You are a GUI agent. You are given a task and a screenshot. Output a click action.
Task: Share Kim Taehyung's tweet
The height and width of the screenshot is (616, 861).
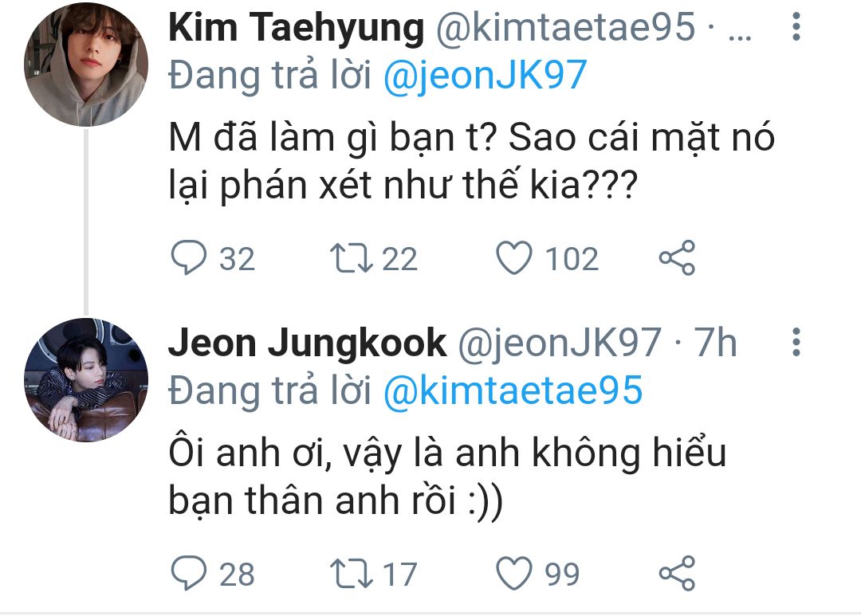678,259
